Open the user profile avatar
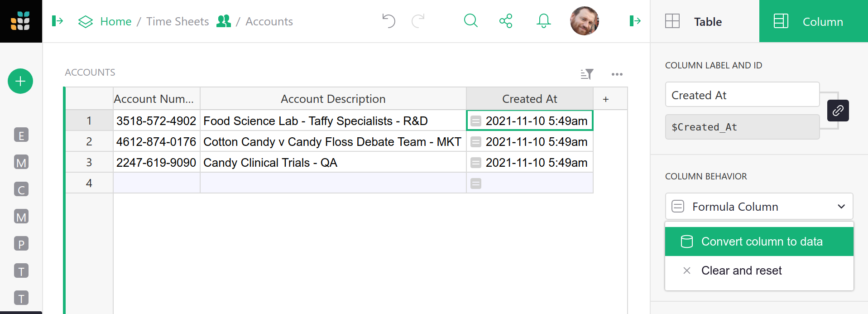This screenshot has height=314, width=868. pos(584,21)
